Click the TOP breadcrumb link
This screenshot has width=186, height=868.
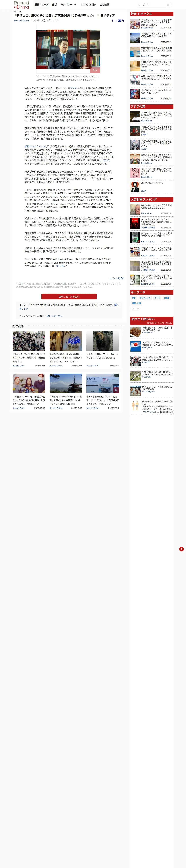pos(15,11)
